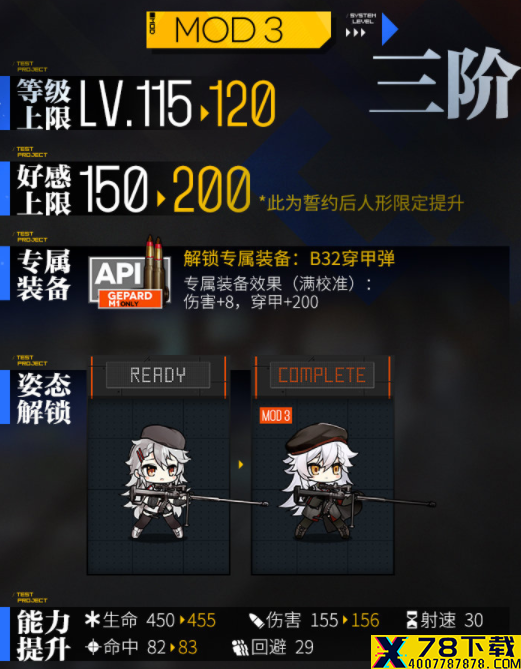The width and height of the screenshot is (521, 669).
Task: Click the 解锁专属装备 B32穿甲弹 text
Action: pyautogui.click(x=289, y=259)
